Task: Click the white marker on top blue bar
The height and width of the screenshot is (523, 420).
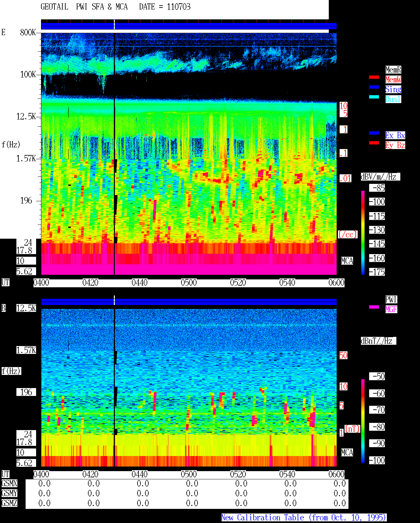Action: pyautogui.click(x=114, y=25)
